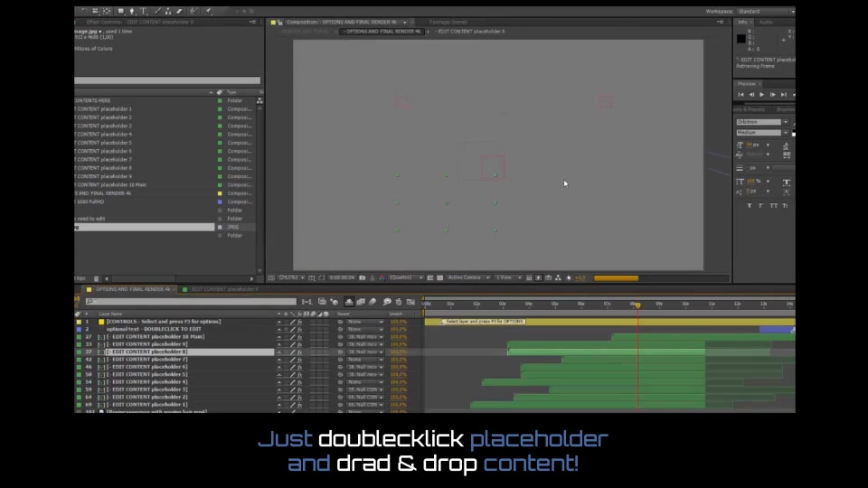Open magnification ratio dropdown in viewer
The height and width of the screenshot is (488, 868).
292,277
